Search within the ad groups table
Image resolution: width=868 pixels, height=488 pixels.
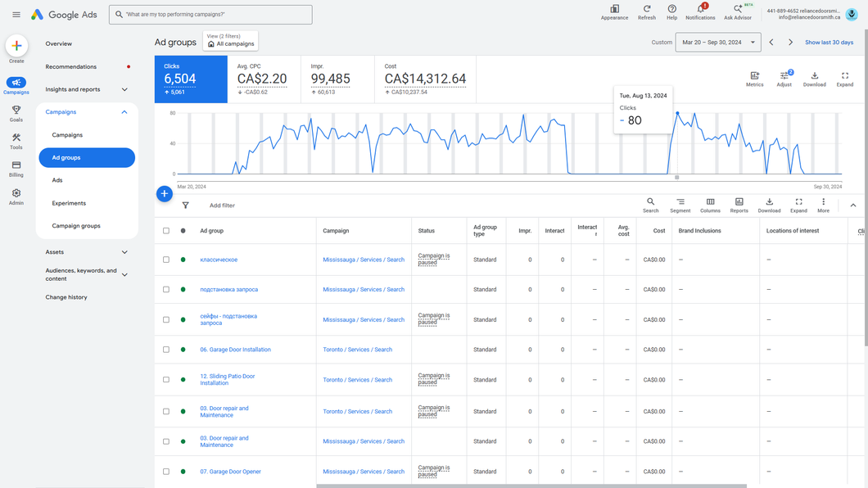[x=650, y=206]
